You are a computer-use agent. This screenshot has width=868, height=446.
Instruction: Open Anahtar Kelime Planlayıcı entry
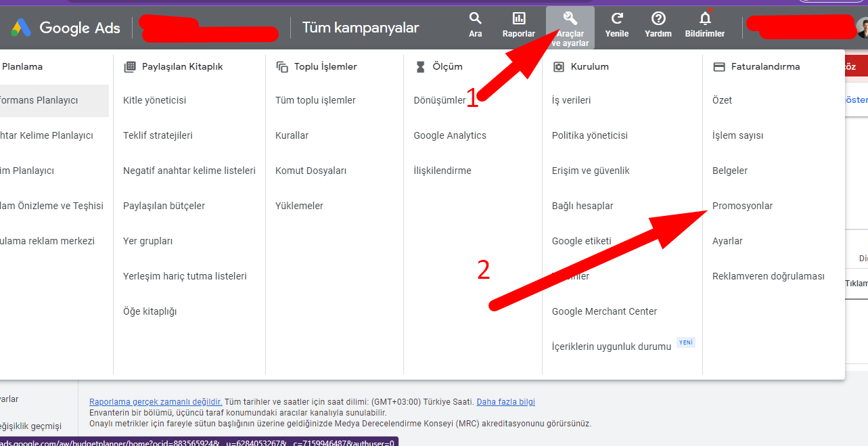tap(47, 135)
